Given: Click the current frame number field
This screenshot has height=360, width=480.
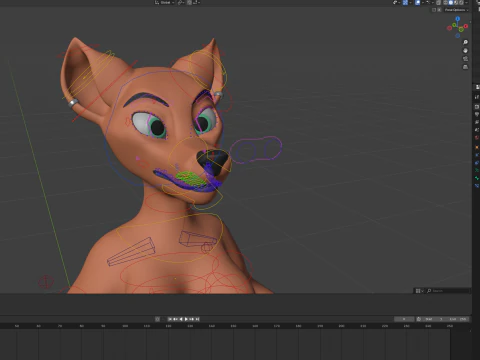Looking at the screenshot, I should pos(404,319).
